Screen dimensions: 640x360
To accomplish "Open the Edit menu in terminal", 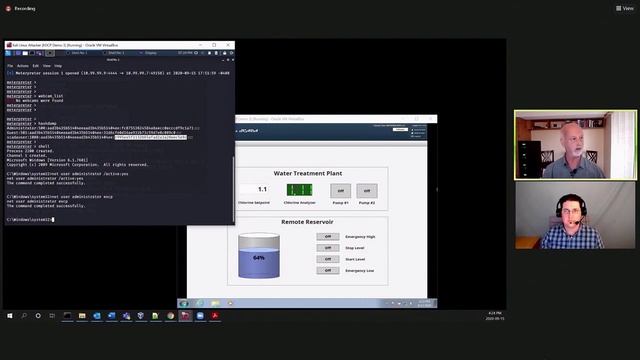I will [36, 66].
